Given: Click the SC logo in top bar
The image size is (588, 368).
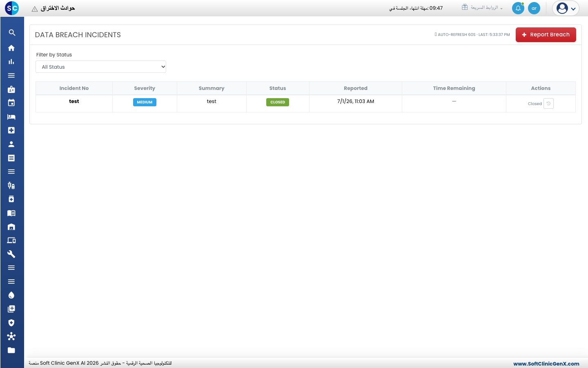Looking at the screenshot, I should (x=12, y=8).
